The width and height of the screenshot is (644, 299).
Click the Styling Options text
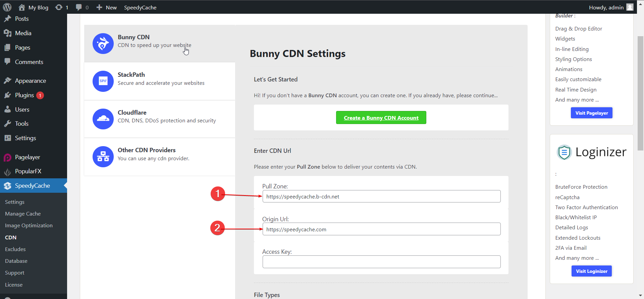574,59
